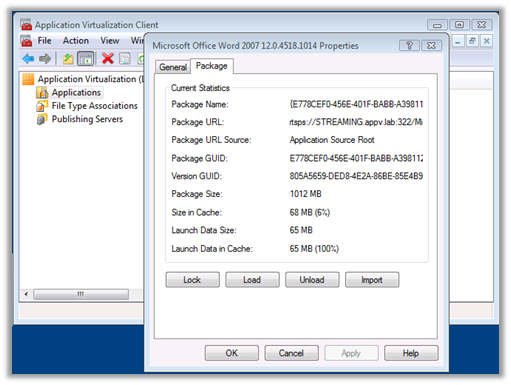Screen dimensions: 511x385
Task: Click the Import button
Action: [372, 280]
